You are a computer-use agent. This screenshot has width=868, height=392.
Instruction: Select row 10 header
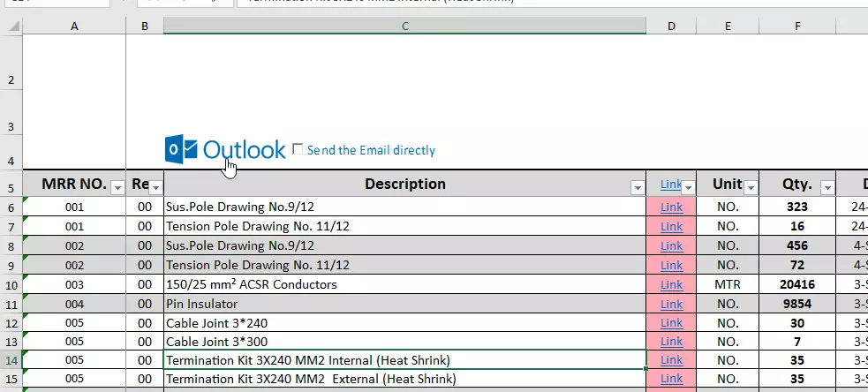[11, 284]
